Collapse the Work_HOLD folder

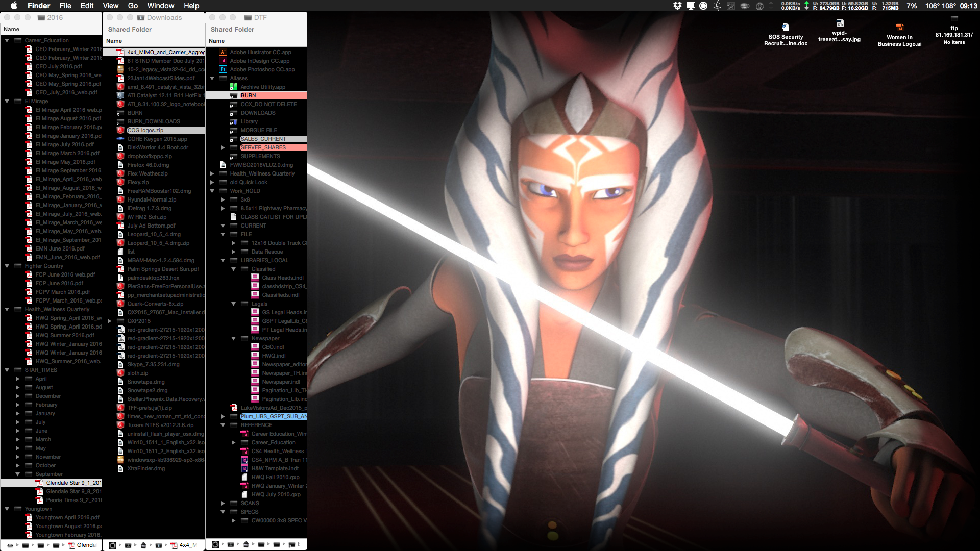(212, 191)
